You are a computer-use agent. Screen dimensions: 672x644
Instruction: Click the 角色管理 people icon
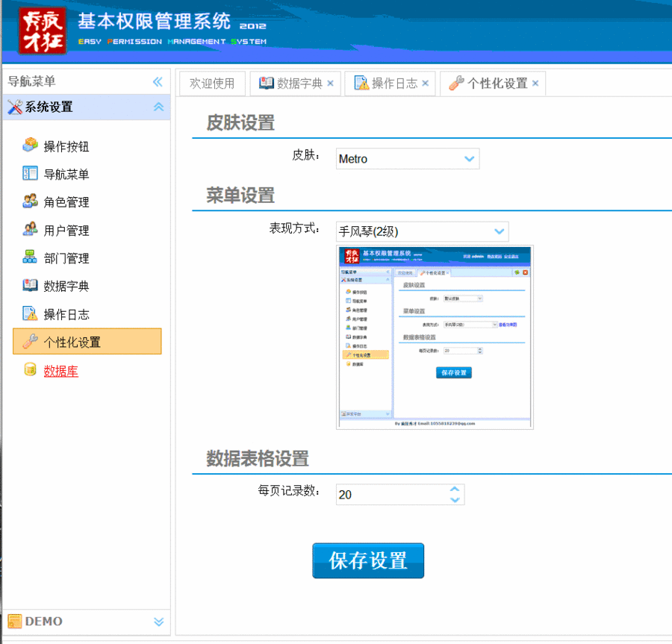coord(30,201)
